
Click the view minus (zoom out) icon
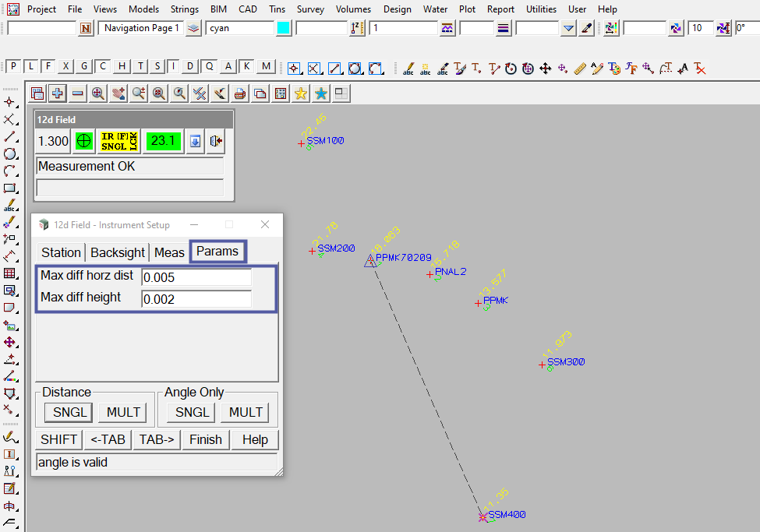pyautogui.click(x=78, y=93)
